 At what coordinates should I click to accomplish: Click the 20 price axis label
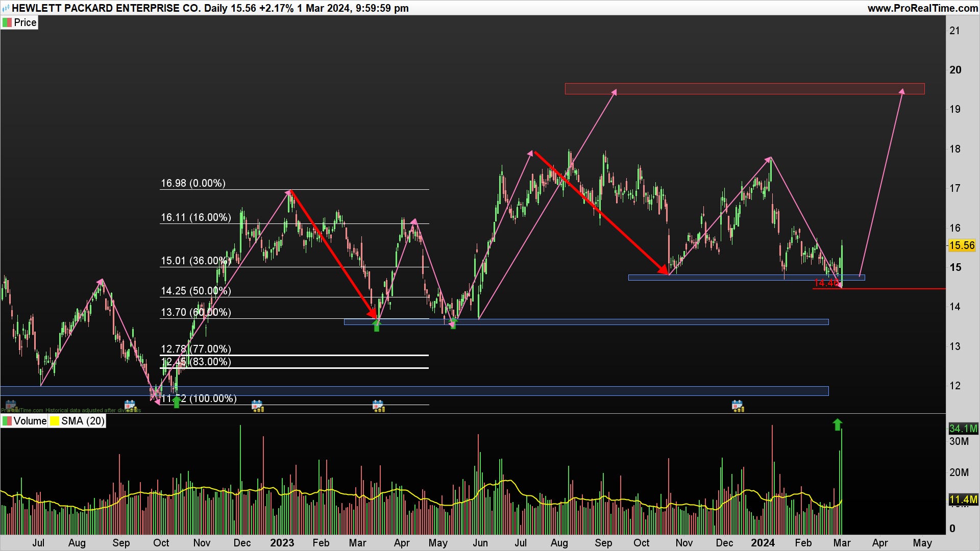(x=955, y=70)
